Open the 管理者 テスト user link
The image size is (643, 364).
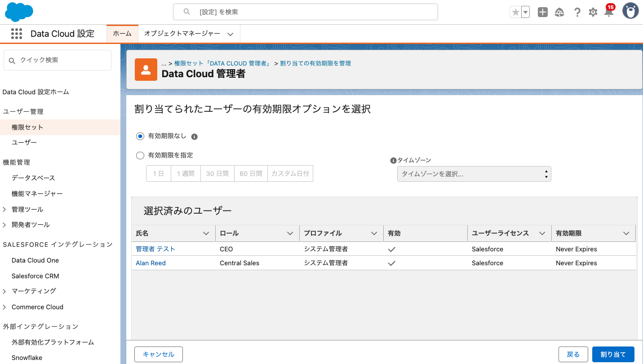click(155, 249)
